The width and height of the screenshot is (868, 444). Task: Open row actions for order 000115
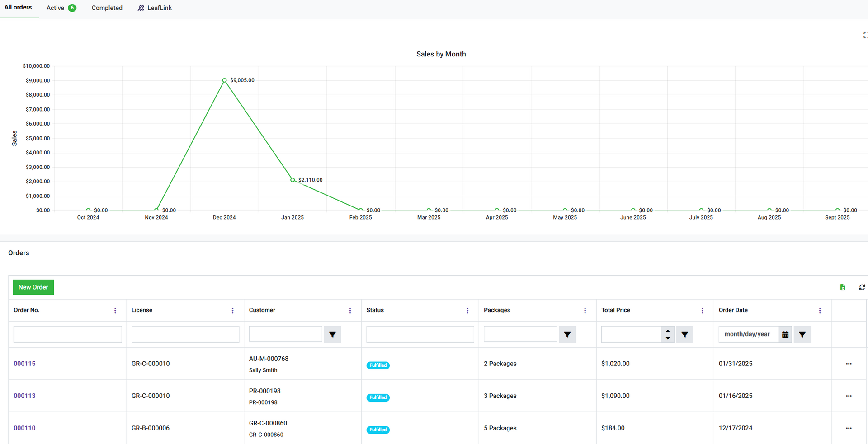849,364
